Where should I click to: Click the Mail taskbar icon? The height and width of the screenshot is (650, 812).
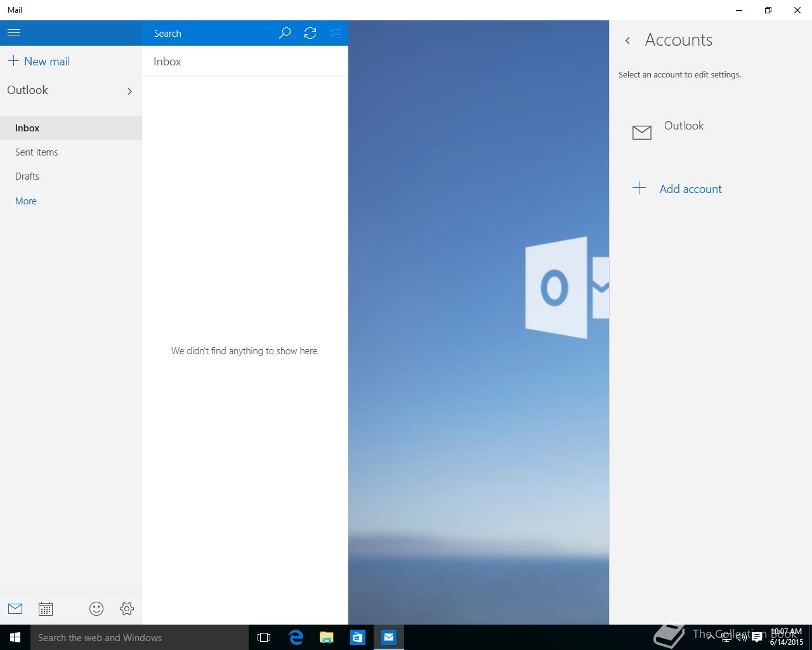(389, 637)
